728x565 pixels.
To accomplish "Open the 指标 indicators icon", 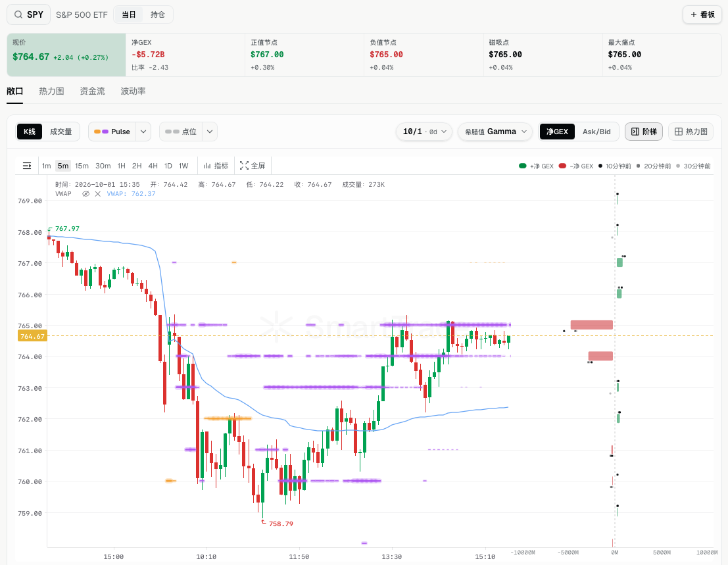I will (207, 166).
